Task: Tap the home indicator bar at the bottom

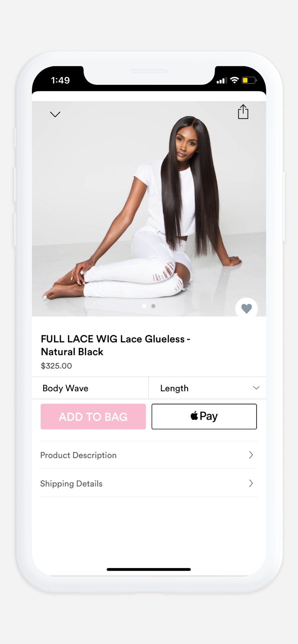Action: [x=149, y=569]
